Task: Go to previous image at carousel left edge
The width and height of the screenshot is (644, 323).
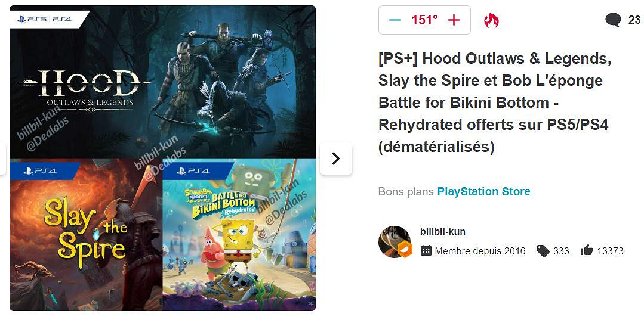Action: tap(3, 159)
